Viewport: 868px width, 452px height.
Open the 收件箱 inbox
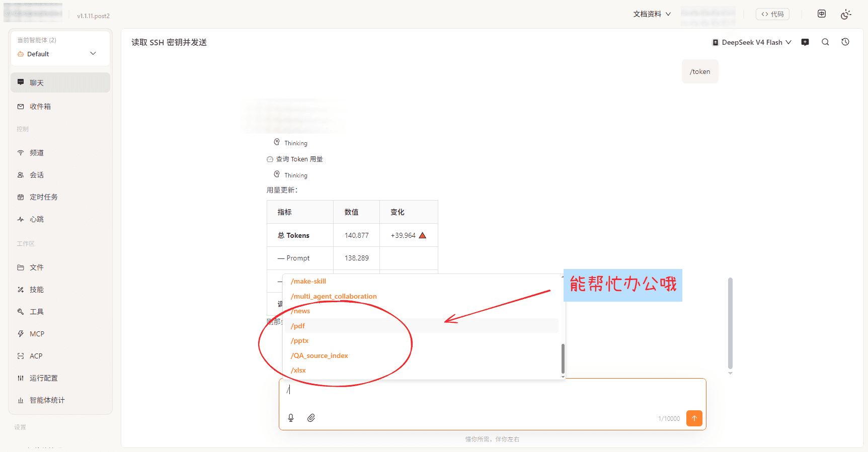60,107
